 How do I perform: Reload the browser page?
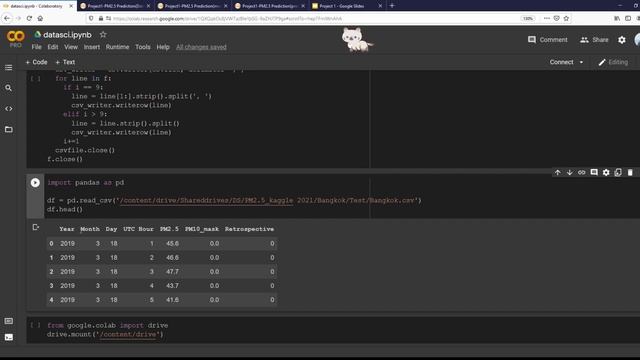[x=29, y=18]
